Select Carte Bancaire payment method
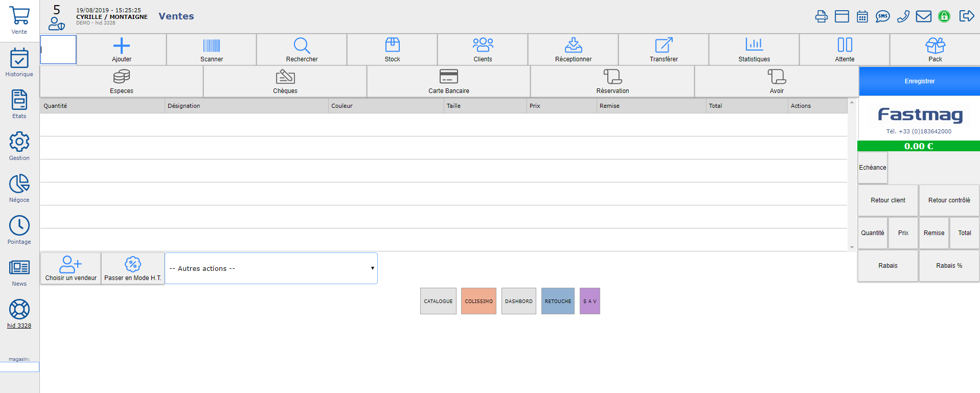Image resolution: width=980 pixels, height=393 pixels. coord(448,81)
